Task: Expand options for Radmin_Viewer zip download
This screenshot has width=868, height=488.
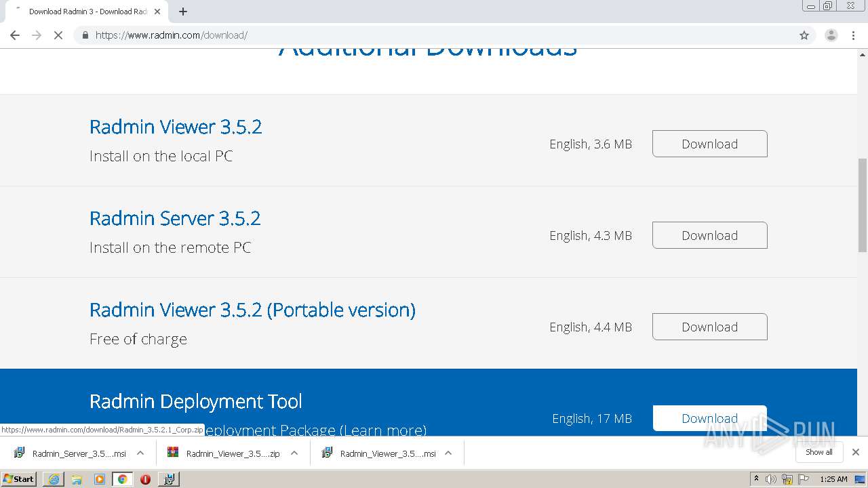Action: [x=294, y=453]
